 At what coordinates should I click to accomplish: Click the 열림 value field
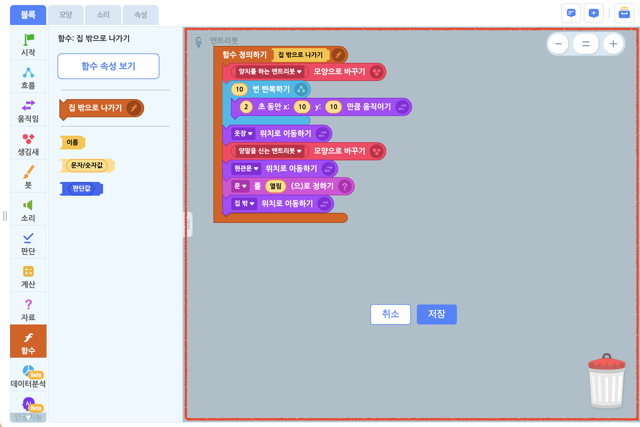[276, 186]
